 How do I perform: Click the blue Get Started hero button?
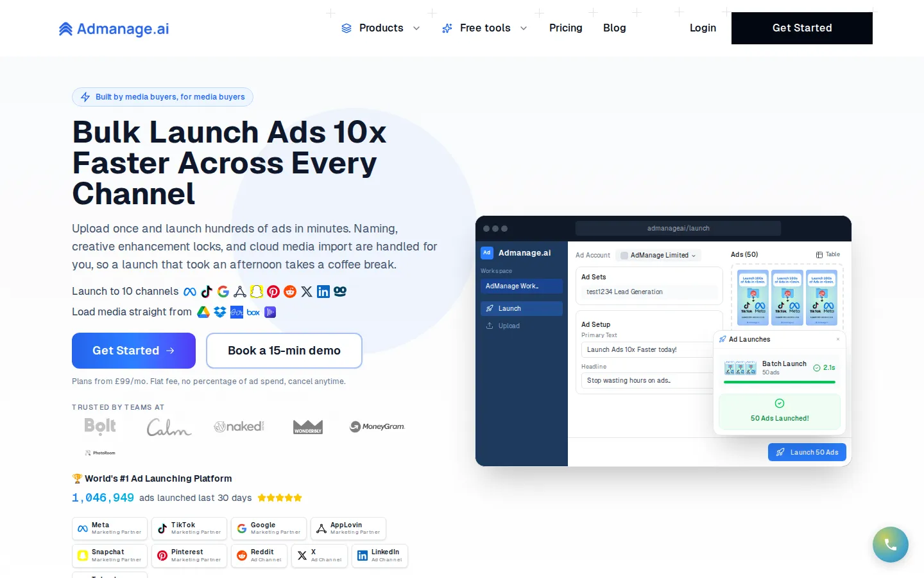[133, 351]
